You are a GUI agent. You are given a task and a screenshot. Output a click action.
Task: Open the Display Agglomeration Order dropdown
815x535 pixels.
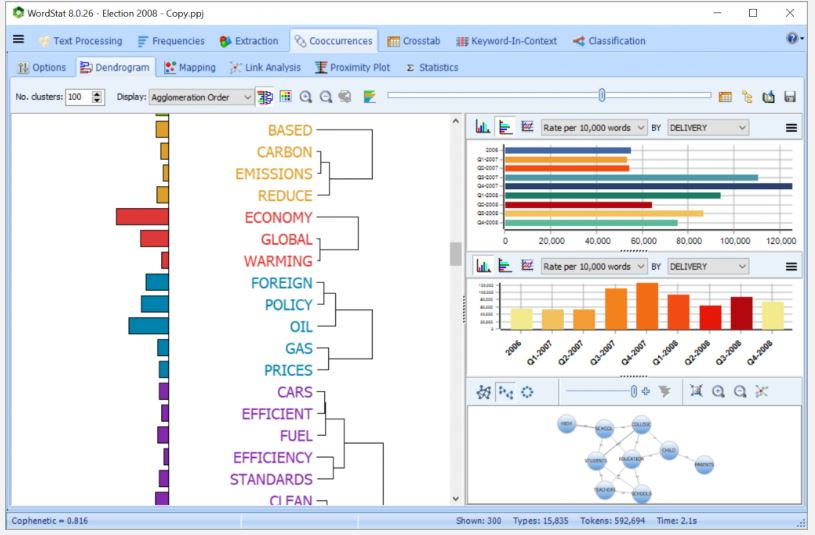[x=201, y=97]
